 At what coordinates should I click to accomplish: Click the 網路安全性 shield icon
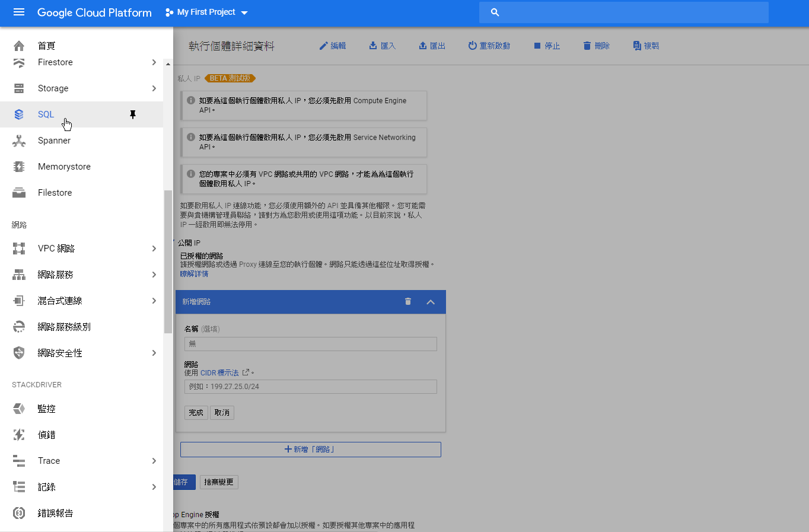tap(19, 353)
